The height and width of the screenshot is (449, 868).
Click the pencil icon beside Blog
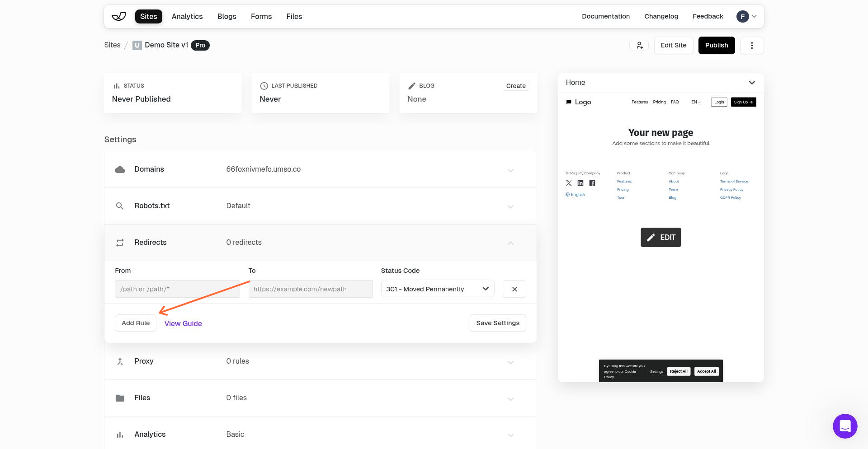coord(412,85)
